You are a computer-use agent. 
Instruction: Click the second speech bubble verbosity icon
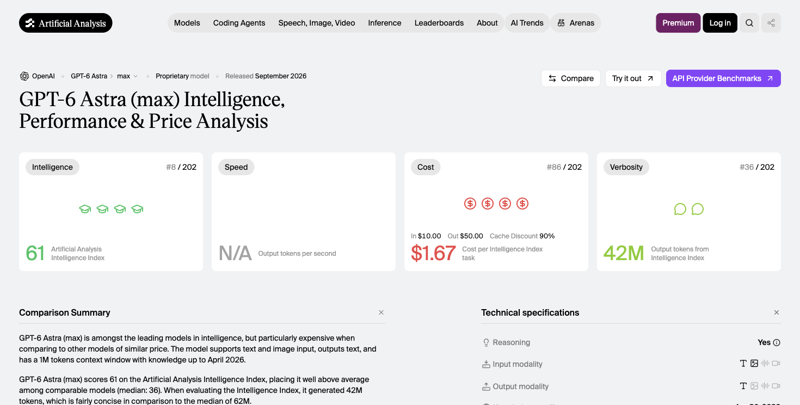[x=697, y=209]
